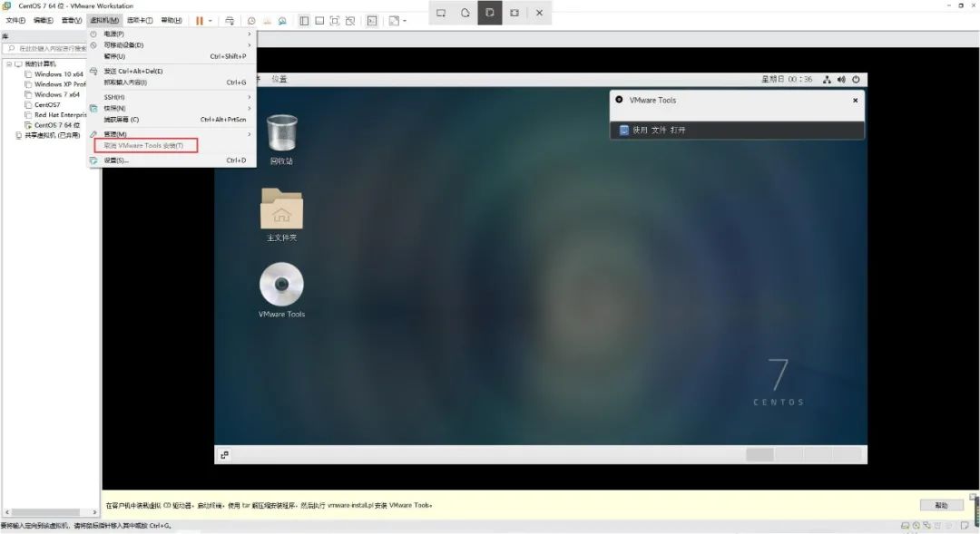Click the manage snapshots toolbar icon
980x534 pixels.
282,21
